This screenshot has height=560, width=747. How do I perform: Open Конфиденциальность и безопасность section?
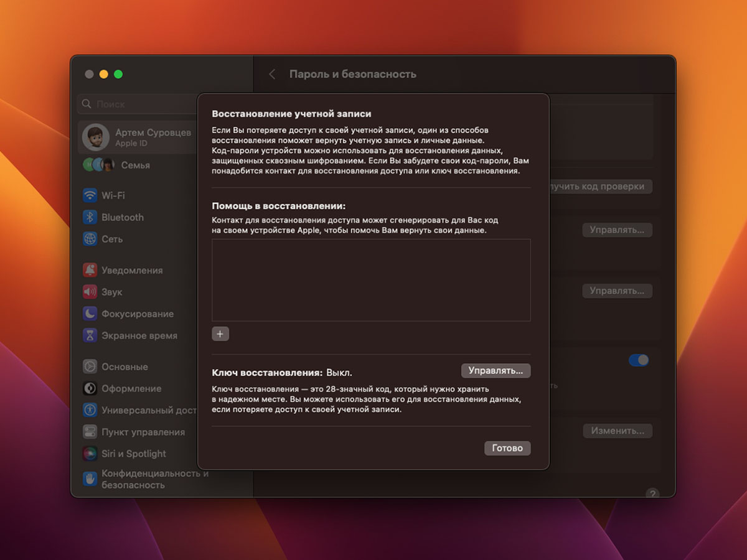tap(146, 478)
